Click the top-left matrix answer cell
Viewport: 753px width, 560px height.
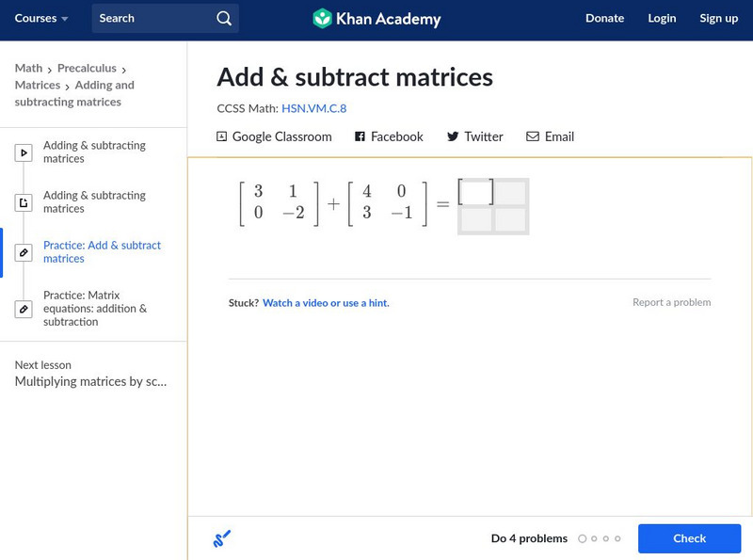(x=476, y=193)
